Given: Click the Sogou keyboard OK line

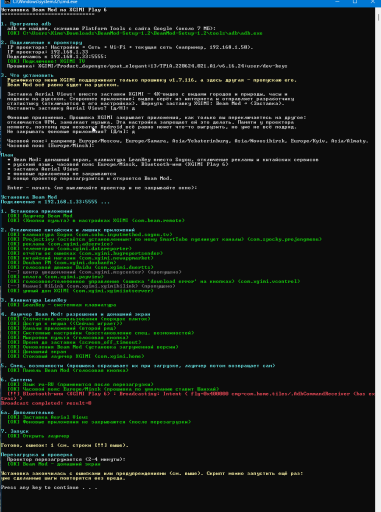Looking at the screenshot, I should click(x=90, y=234).
